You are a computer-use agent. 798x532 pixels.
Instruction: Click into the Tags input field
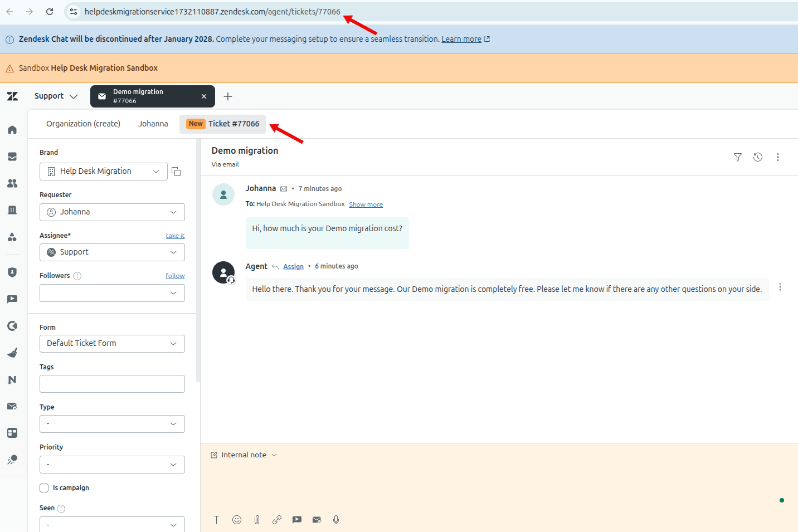(x=112, y=384)
